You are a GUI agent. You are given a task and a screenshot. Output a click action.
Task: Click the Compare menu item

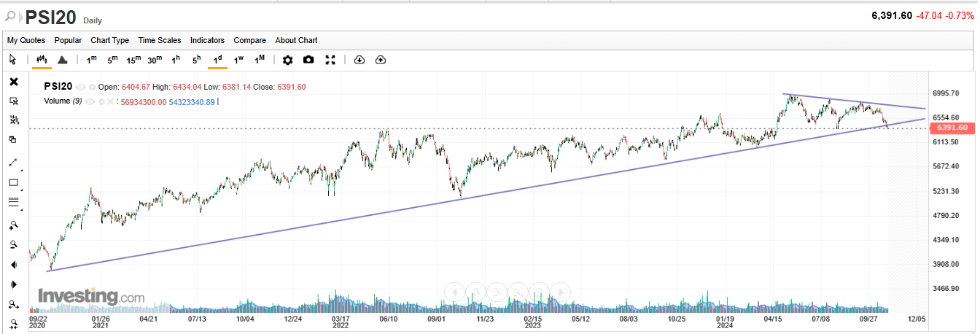click(250, 40)
